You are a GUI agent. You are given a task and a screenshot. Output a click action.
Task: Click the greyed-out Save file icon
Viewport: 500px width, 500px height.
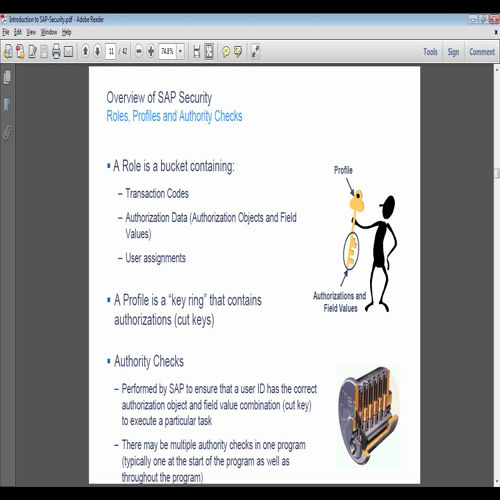pyautogui.click(x=44, y=52)
